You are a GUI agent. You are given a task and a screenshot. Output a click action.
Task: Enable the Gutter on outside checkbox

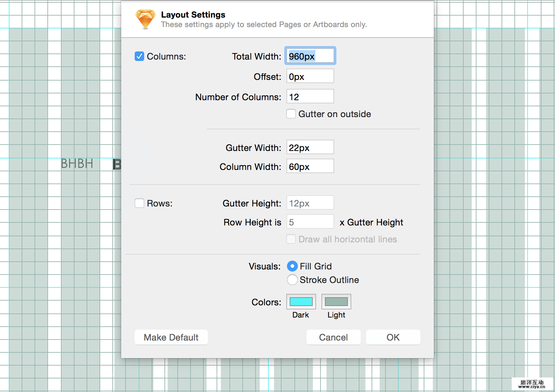pyautogui.click(x=291, y=114)
